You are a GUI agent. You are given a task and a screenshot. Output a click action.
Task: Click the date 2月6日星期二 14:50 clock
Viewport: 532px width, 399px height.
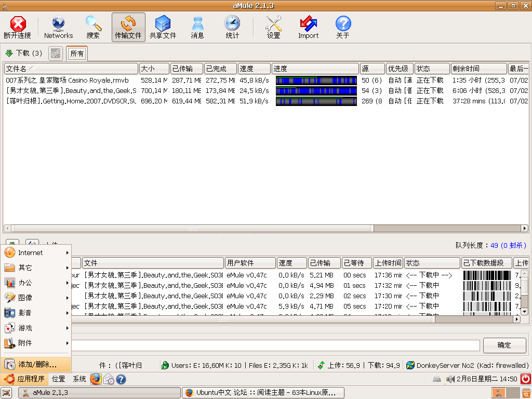tap(487, 379)
